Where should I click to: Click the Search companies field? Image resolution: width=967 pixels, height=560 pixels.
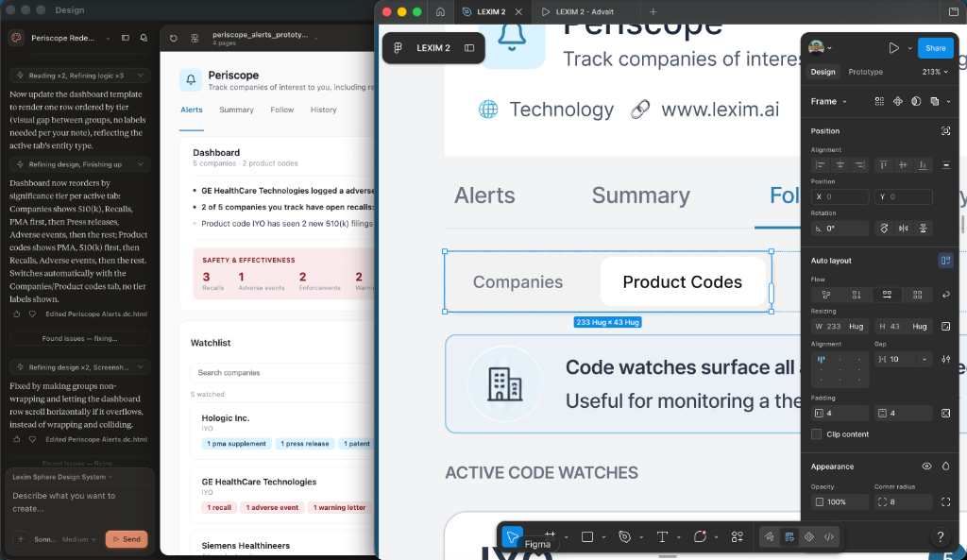click(283, 372)
